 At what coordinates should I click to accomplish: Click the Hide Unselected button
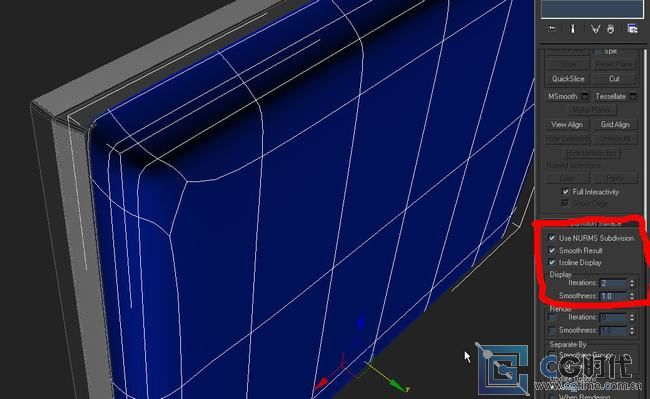[x=591, y=153]
